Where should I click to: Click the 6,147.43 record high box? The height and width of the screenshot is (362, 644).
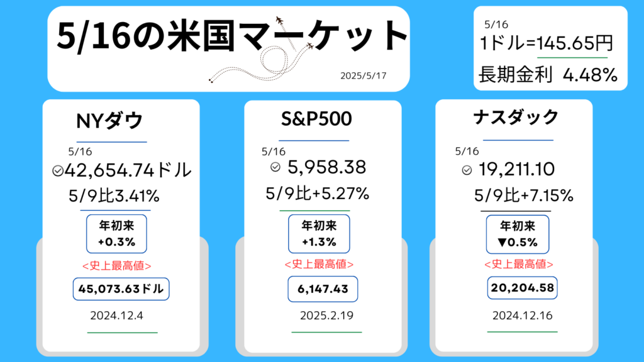pos(323,289)
